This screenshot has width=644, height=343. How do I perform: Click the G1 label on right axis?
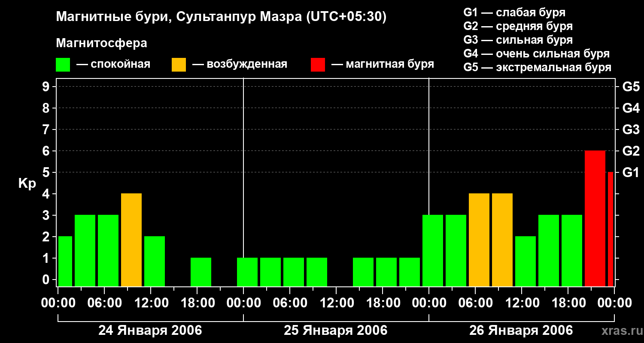coord(631,173)
